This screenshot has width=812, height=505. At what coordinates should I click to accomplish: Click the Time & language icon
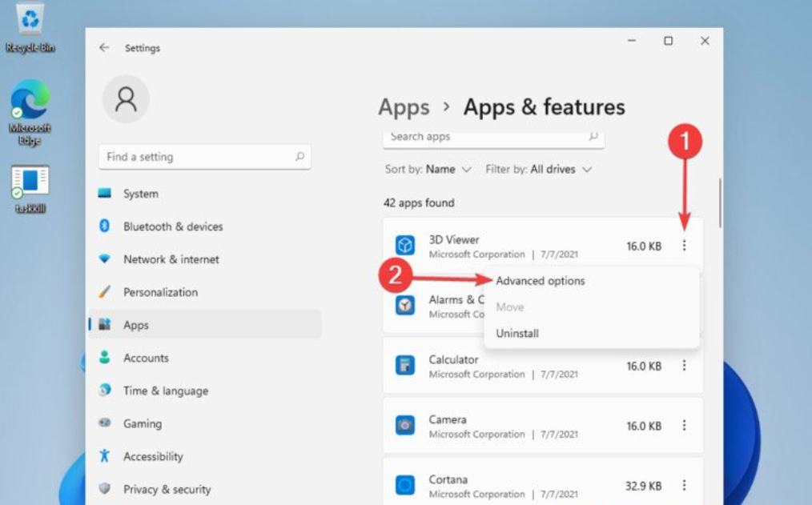pos(105,391)
